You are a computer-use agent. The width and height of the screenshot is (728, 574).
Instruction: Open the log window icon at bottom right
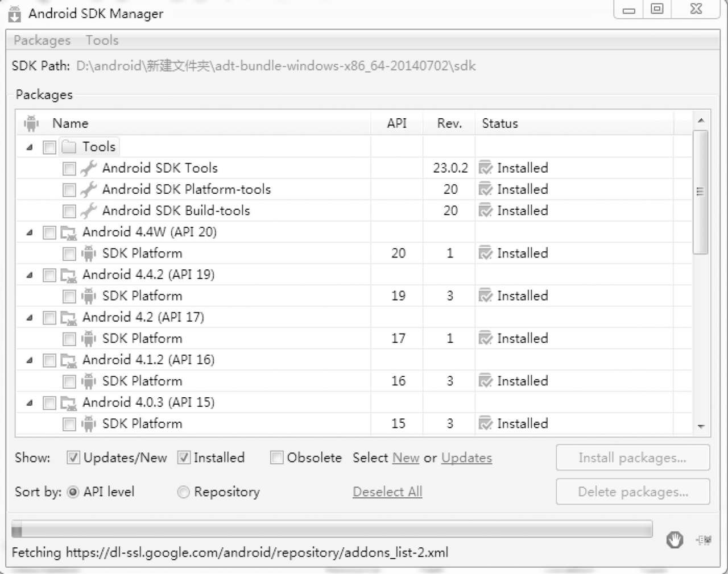[704, 540]
